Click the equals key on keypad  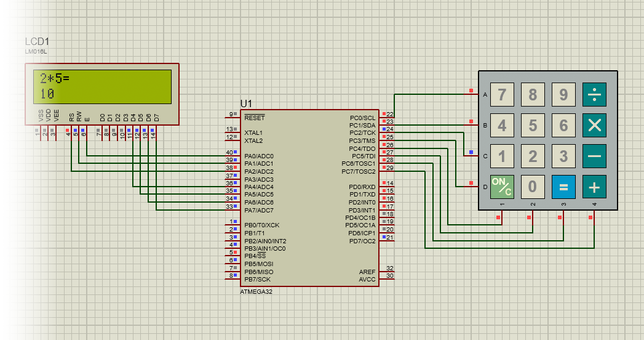pos(563,187)
